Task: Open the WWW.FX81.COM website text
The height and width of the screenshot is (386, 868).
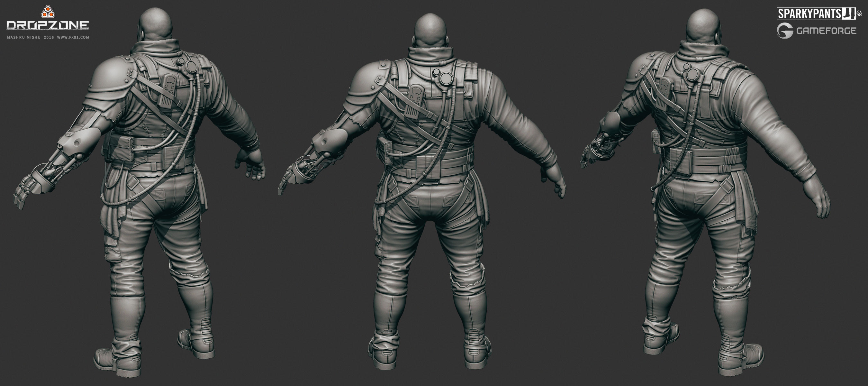Action: click(73, 37)
